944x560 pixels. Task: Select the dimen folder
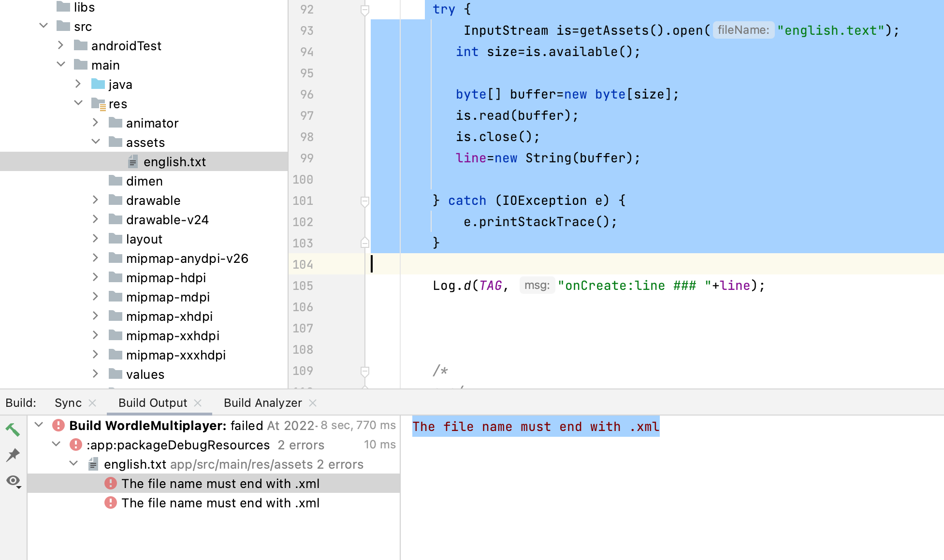point(144,181)
